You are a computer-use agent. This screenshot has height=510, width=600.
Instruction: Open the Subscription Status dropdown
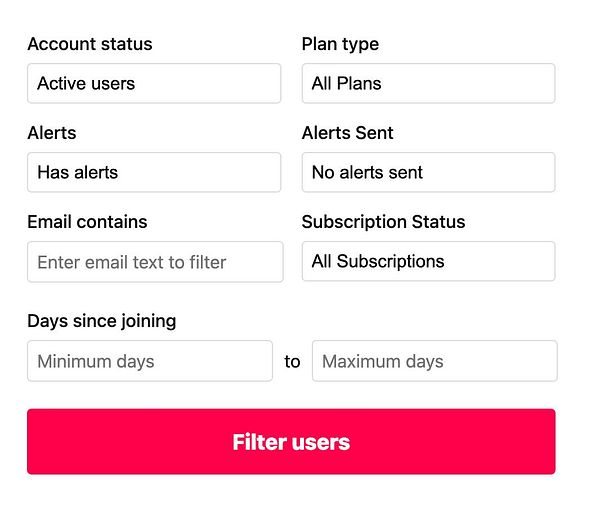428,261
